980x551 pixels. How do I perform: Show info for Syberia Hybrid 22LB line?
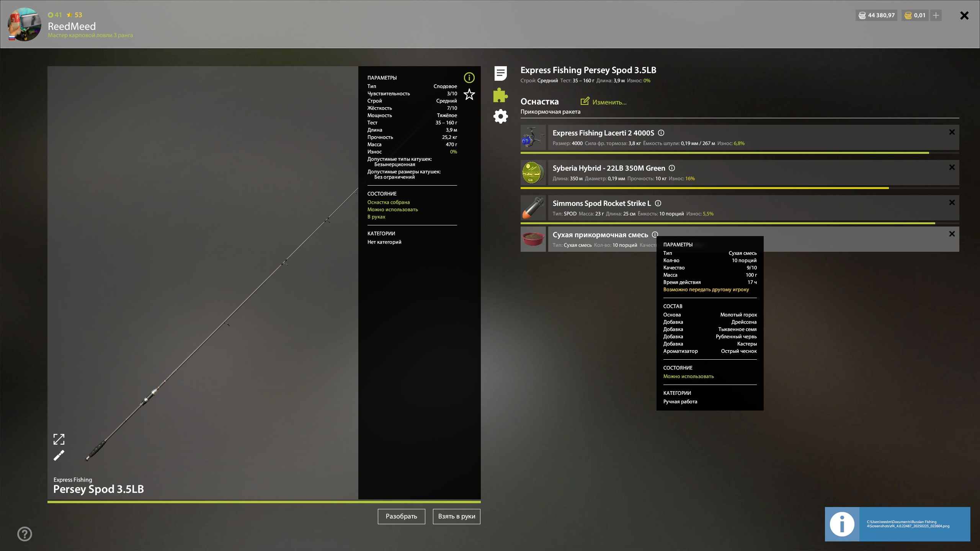point(672,168)
